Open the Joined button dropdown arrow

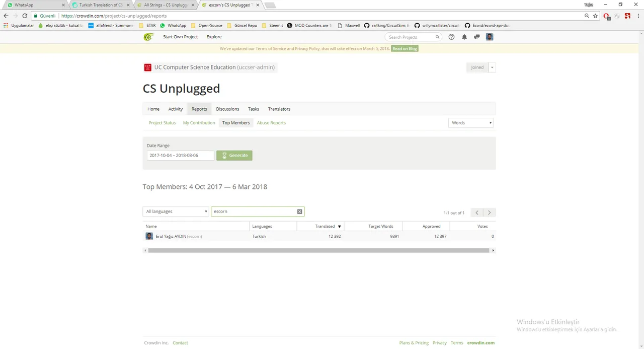tap(492, 67)
